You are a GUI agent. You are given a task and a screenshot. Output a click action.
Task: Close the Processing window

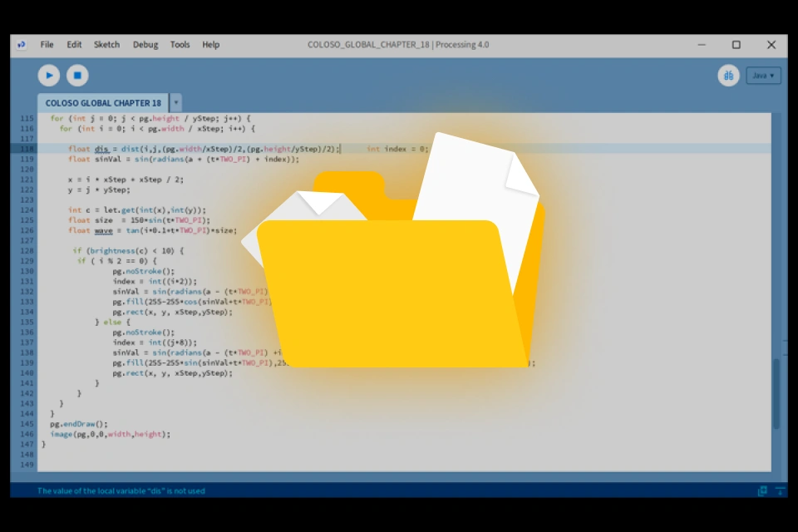(771, 45)
